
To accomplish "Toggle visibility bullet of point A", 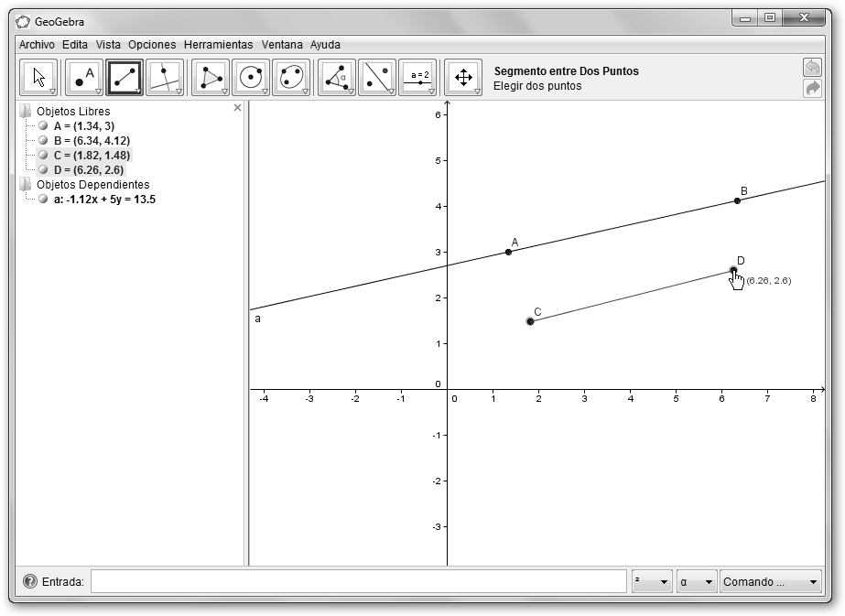I will point(43,126).
